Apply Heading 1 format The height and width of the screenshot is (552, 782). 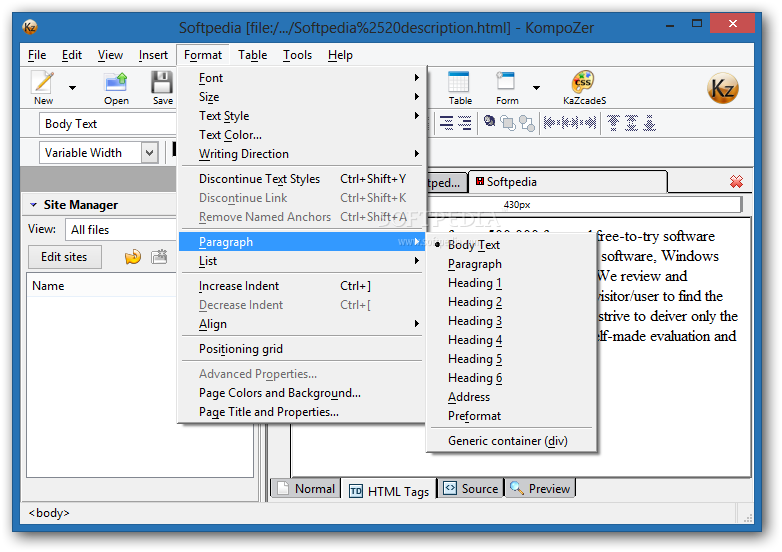[x=511, y=283]
